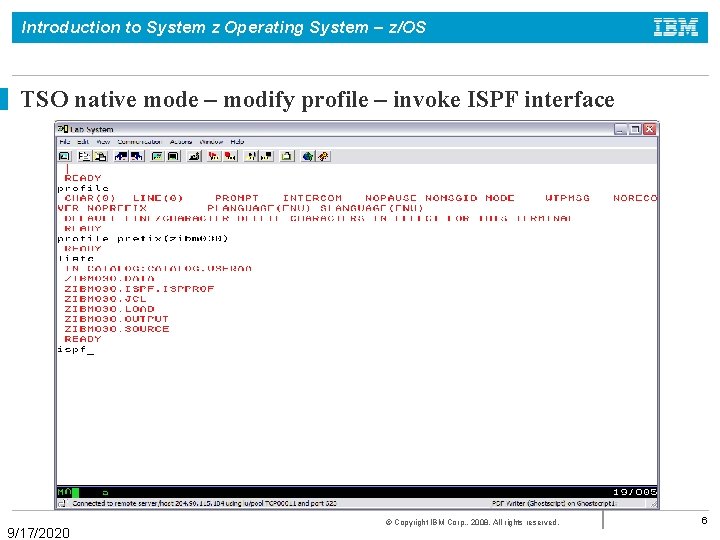This screenshot has height=540, width=720.
Task: Click the 'Connected to remote server' status text
Action: pos(204,504)
